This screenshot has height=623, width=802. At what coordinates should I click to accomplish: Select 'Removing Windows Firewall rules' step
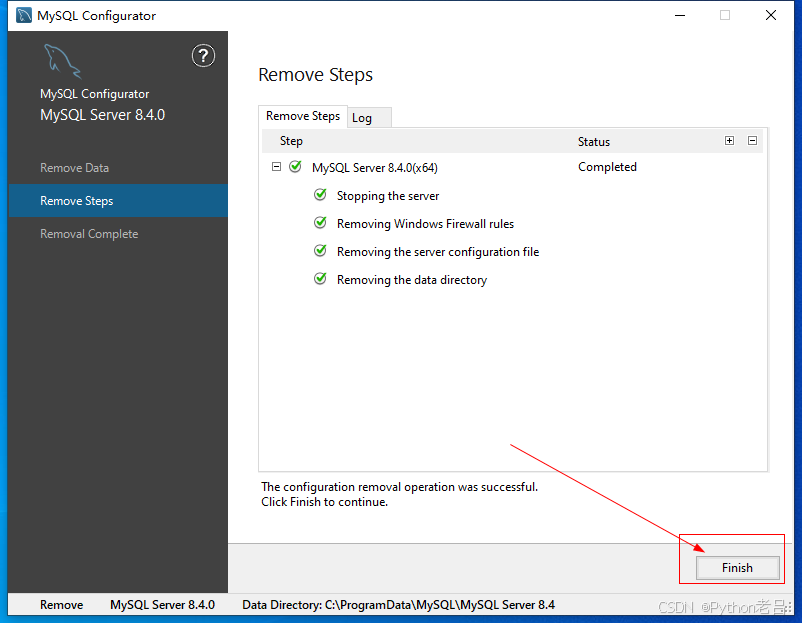(425, 224)
